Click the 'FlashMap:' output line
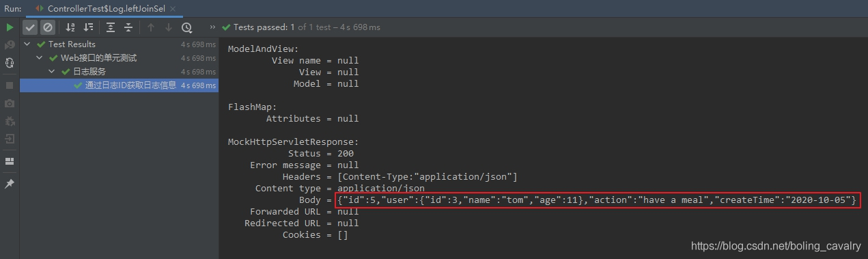This screenshot has width=868, height=259. pyautogui.click(x=253, y=107)
